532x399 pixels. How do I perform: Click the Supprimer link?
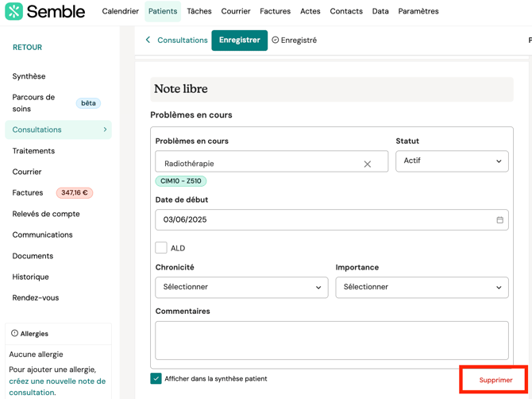[x=495, y=380]
